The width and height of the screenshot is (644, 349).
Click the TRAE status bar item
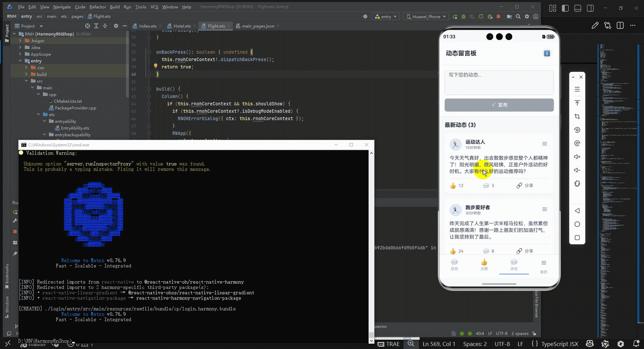tap(389, 344)
